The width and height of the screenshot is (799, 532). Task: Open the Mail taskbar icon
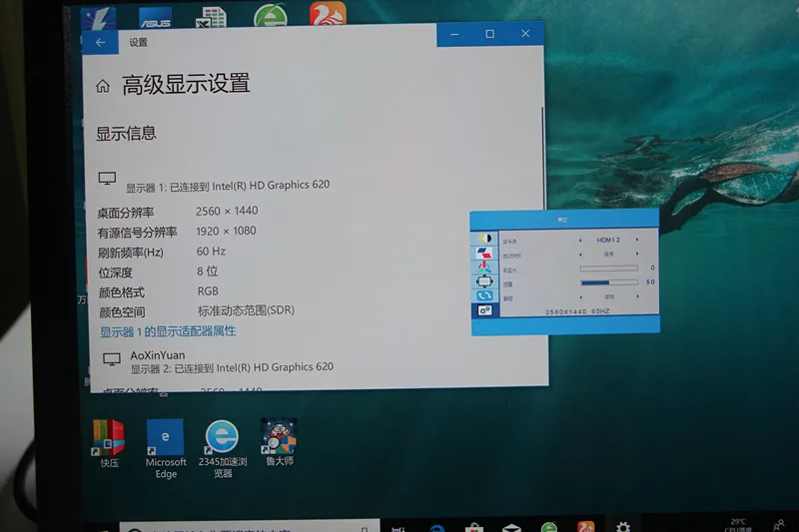coord(511,527)
